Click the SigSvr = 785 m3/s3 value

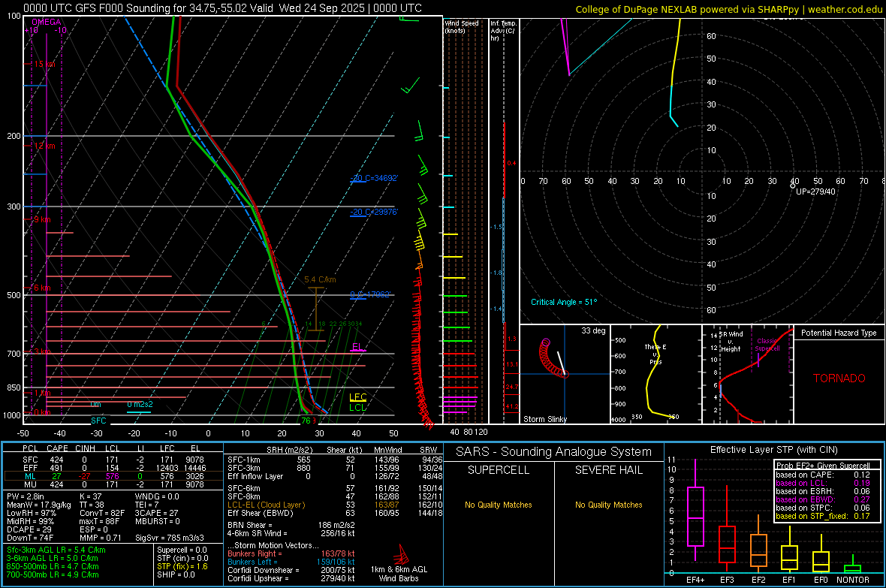[x=170, y=538]
